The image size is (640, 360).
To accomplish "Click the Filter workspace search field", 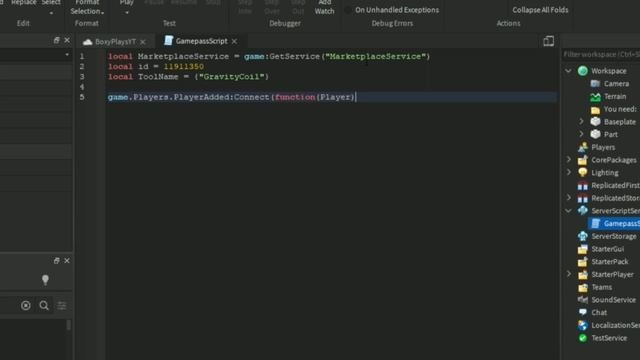I will coord(601,54).
